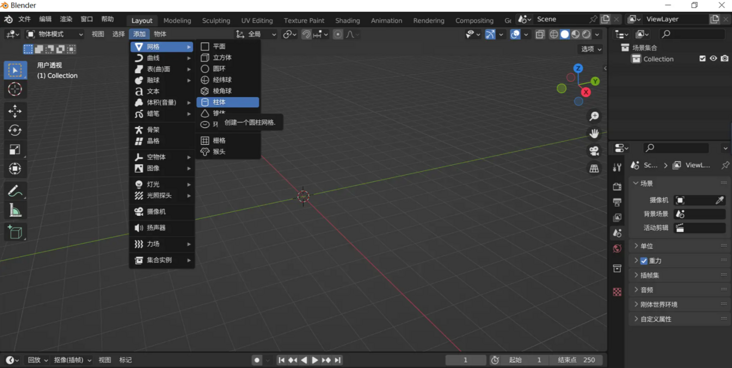
Task: Jump to the first frame
Action: [x=282, y=360]
